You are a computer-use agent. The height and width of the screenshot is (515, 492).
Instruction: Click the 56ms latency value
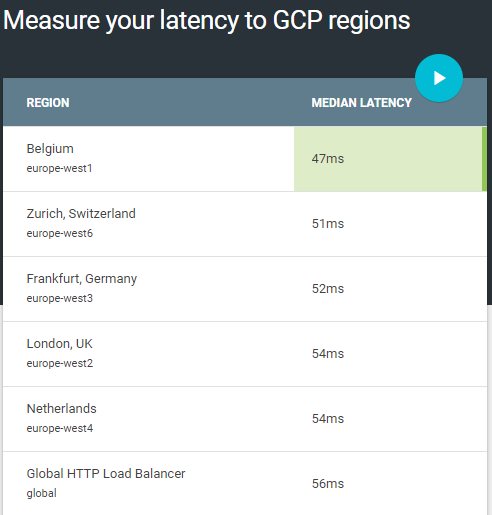pos(328,484)
